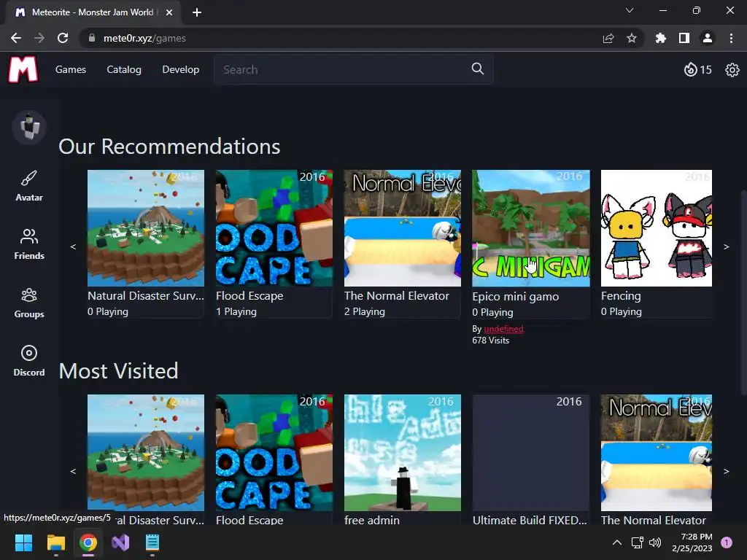This screenshot has height=560, width=747.
Task: Open Chrome three-dot menu
Action: tap(731, 38)
